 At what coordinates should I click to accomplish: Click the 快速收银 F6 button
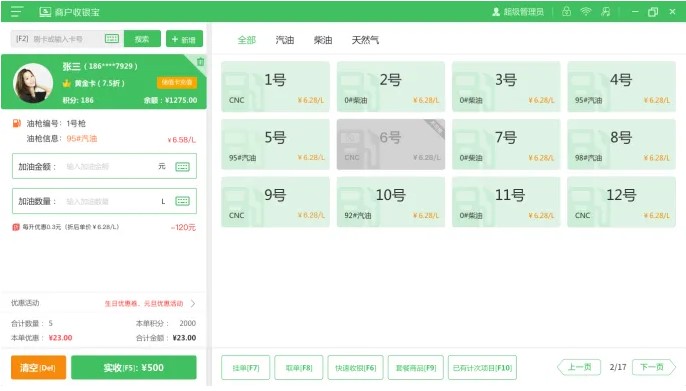click(x=355, y=368)
